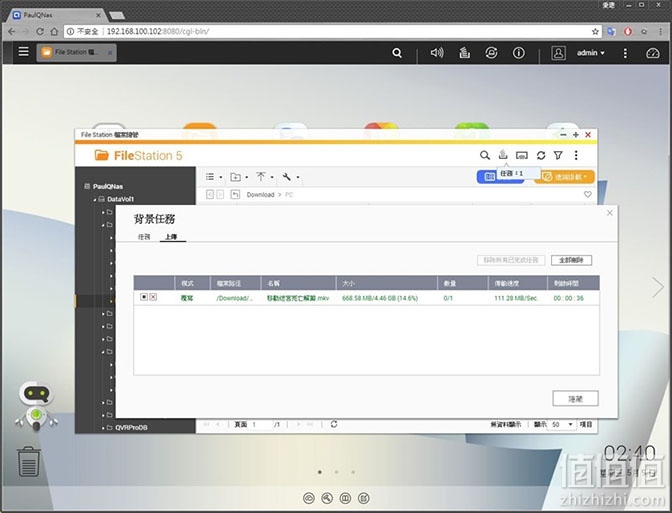Screen dimensions: 672x513
Task: Click the remote mount icon in File Station
Action: pos(522,155)
